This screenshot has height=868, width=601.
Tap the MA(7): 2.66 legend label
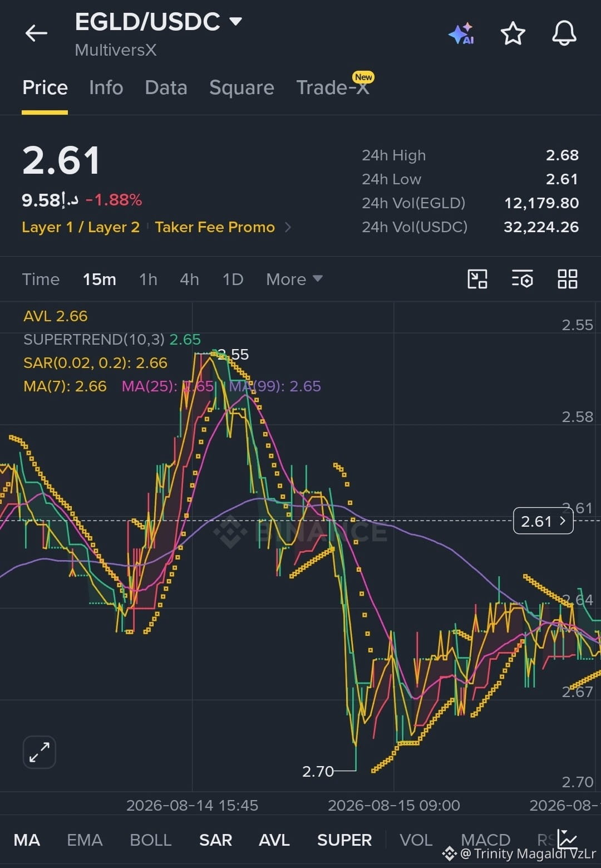tap(65, 386)
